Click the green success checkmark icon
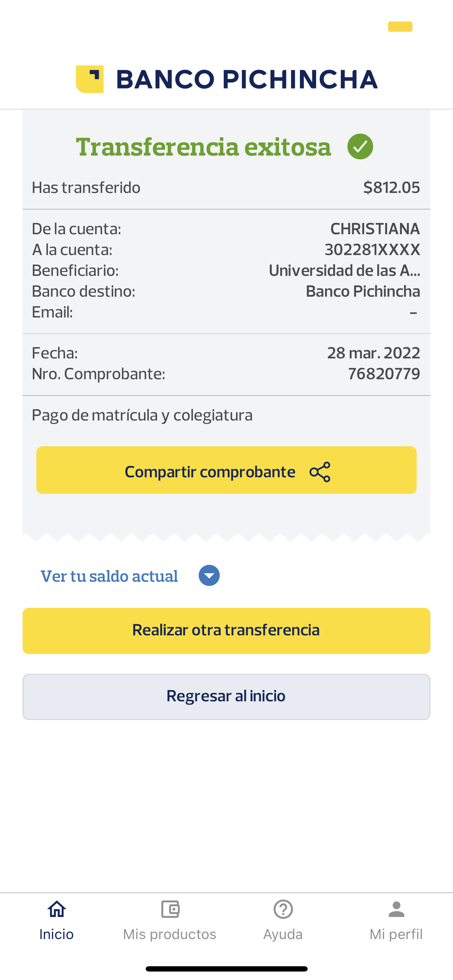The width and height of the screenshot is (453, 980). point(360,146)
